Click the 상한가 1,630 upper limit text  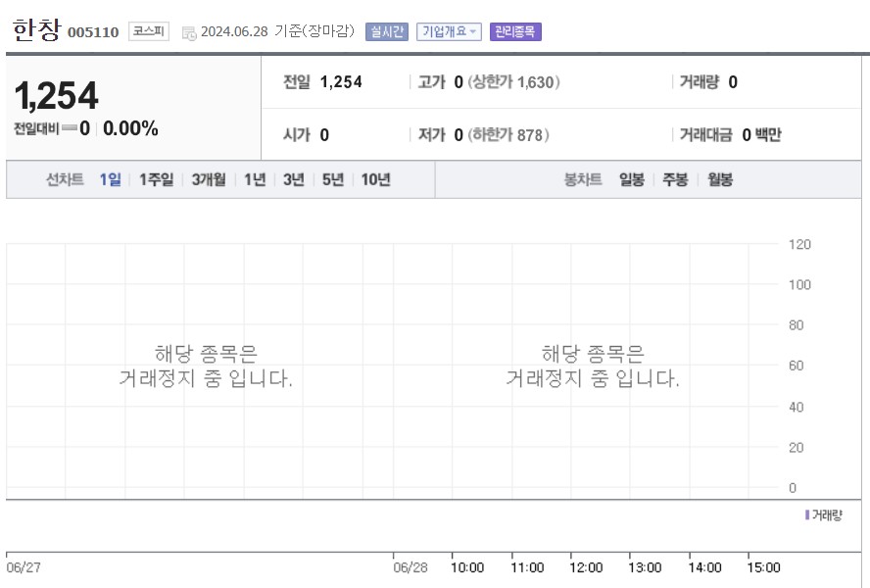point(513,82)
